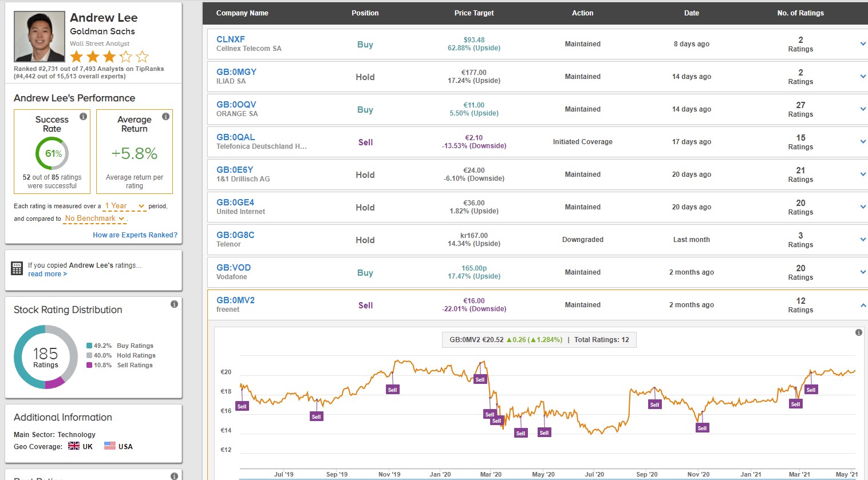Sort by Position column header
The width and height of the screenshot is (868, 480).
(x=365, y=13)
